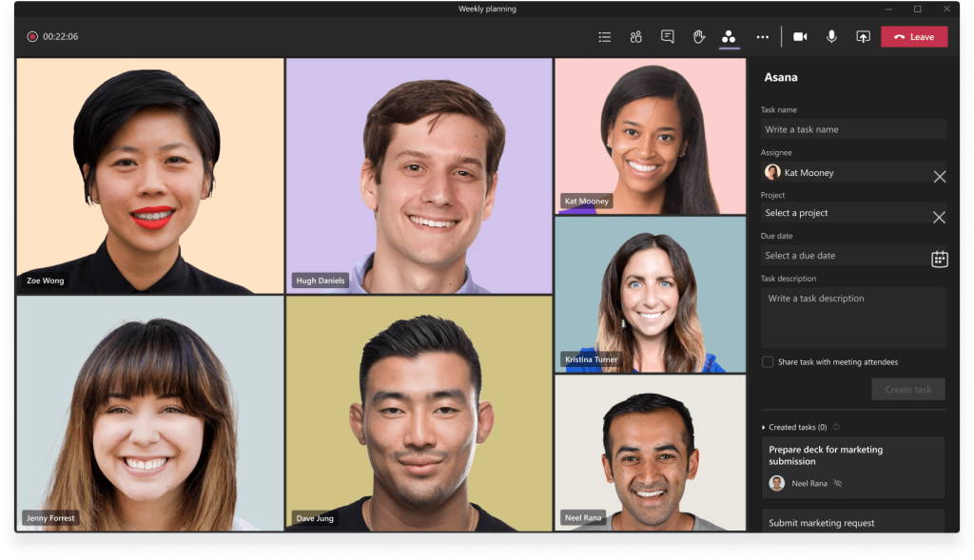The image size is (974, 560).
Task: Collapse the Created tasks section
Action: [x=762, y=427]
